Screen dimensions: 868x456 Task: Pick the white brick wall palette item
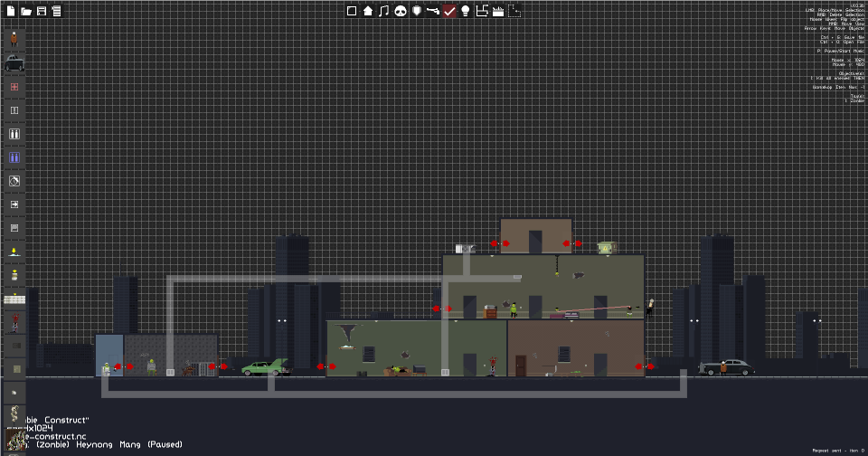point(14,299)
